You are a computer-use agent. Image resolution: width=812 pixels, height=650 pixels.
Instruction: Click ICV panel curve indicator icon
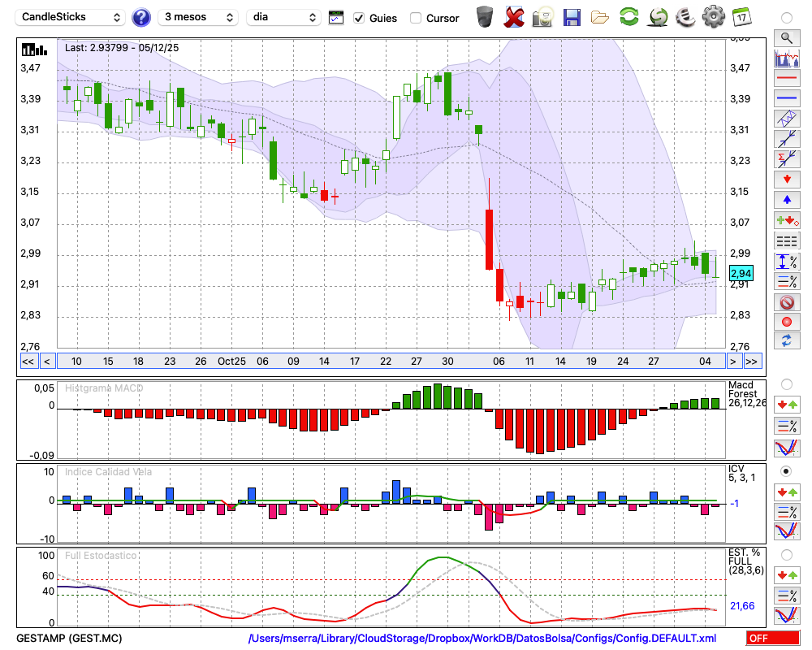pos(787,531)
